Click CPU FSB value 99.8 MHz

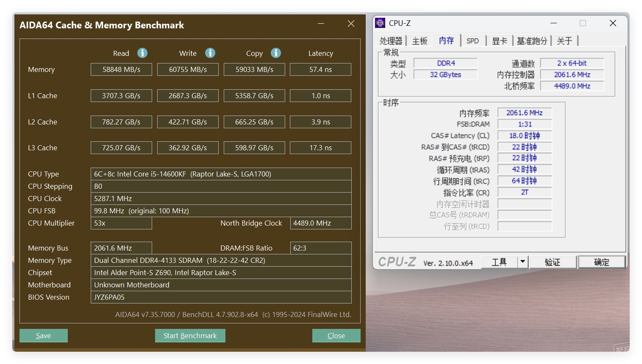click(x=221, y=211)
